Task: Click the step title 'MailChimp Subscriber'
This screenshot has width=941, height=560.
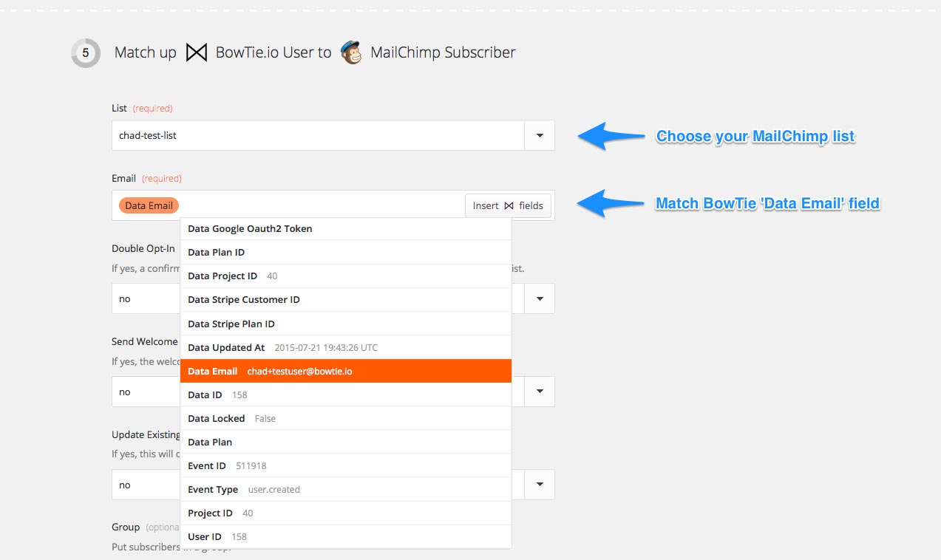Action: [x=443, y=52]
